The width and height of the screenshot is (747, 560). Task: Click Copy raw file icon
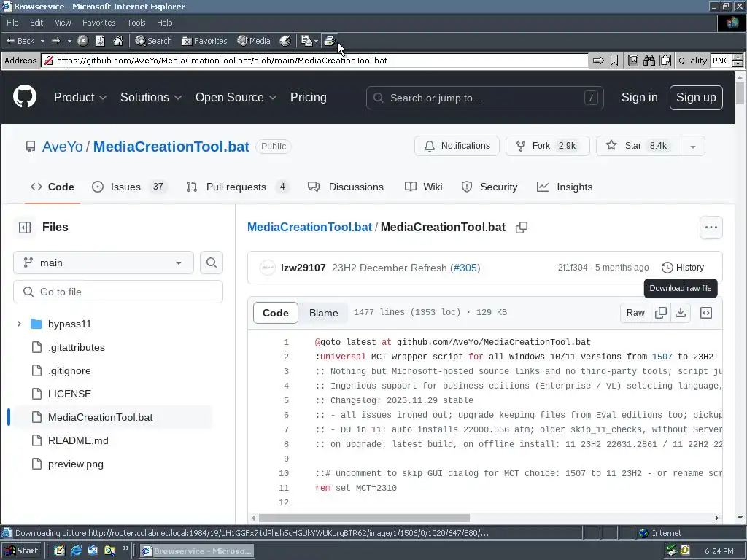661,313
